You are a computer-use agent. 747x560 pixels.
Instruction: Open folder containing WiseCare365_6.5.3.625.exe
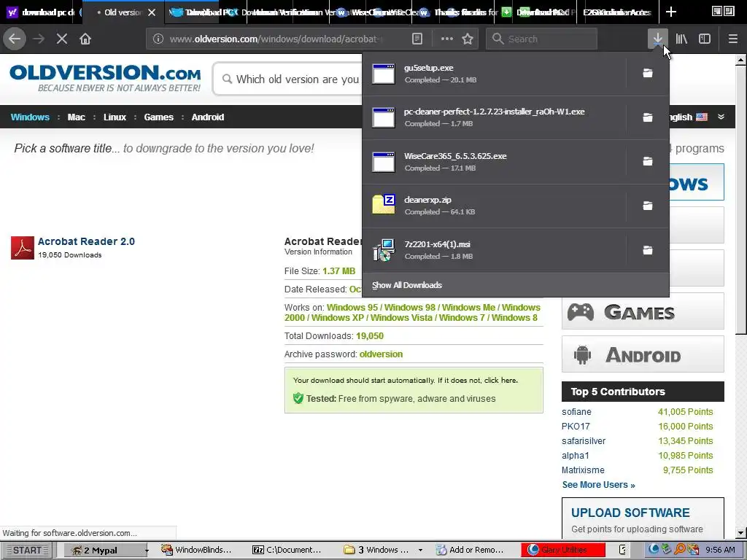tap(648, 161)
